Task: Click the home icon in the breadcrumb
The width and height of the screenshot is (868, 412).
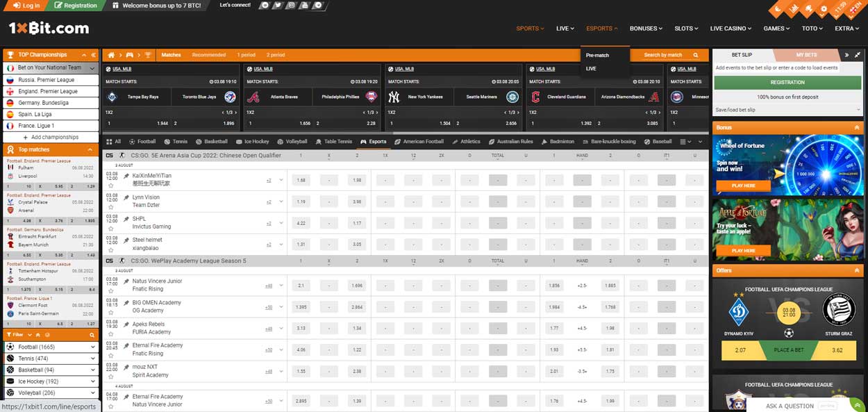Action: coord(110,55)
